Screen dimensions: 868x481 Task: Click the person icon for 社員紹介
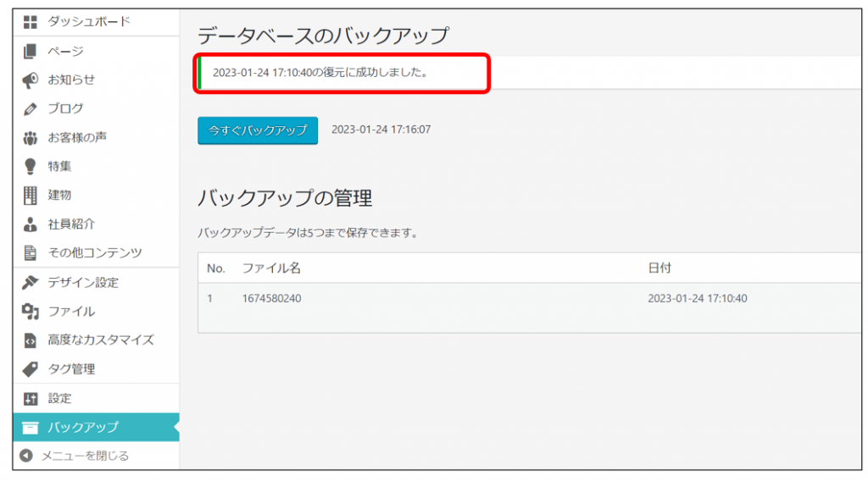[x=30, y=224]
